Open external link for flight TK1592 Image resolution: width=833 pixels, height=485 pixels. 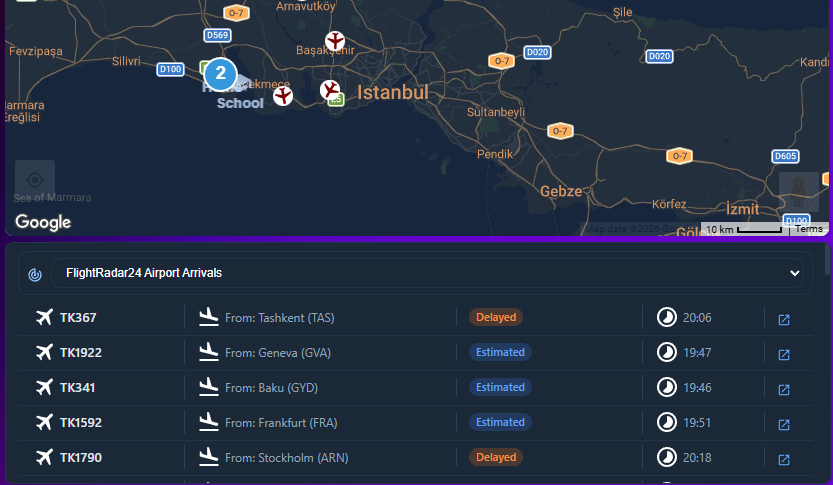[x=784, y=424]
